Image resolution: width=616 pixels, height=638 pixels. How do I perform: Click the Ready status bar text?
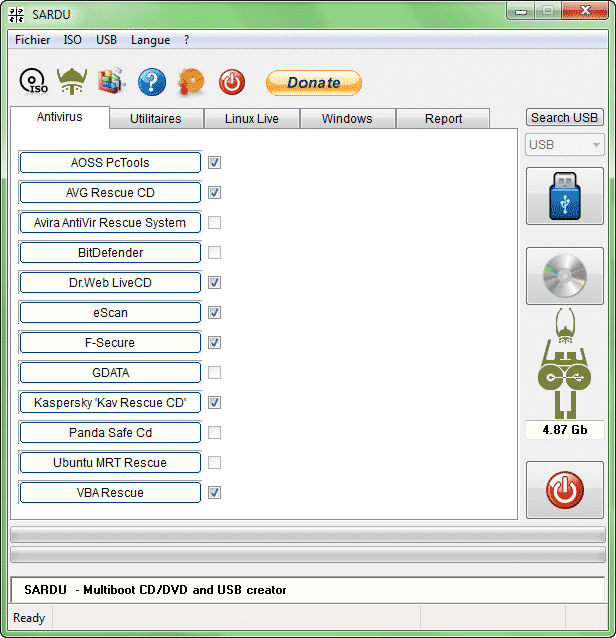point(29,618)
